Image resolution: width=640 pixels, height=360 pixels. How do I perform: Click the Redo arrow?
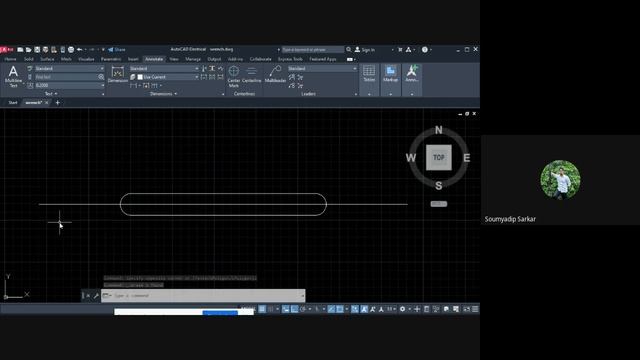coord(92,49)
